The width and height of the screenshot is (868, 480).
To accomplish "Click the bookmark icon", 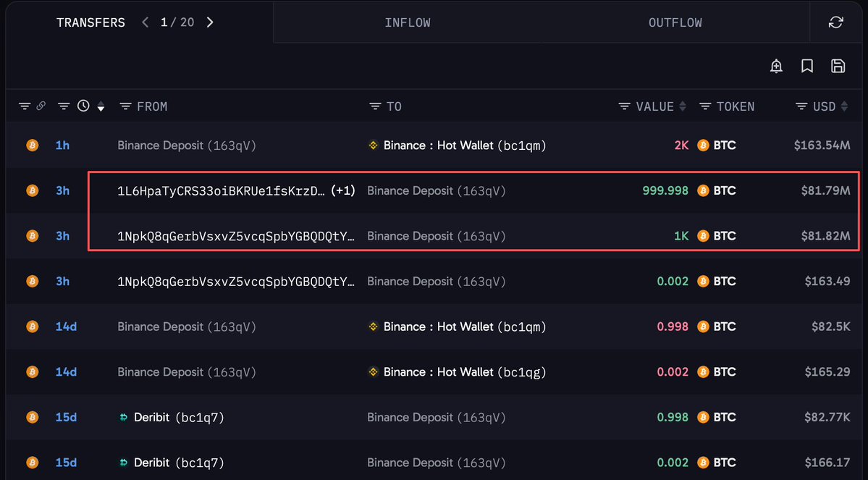I will click(x=807, y=67).
